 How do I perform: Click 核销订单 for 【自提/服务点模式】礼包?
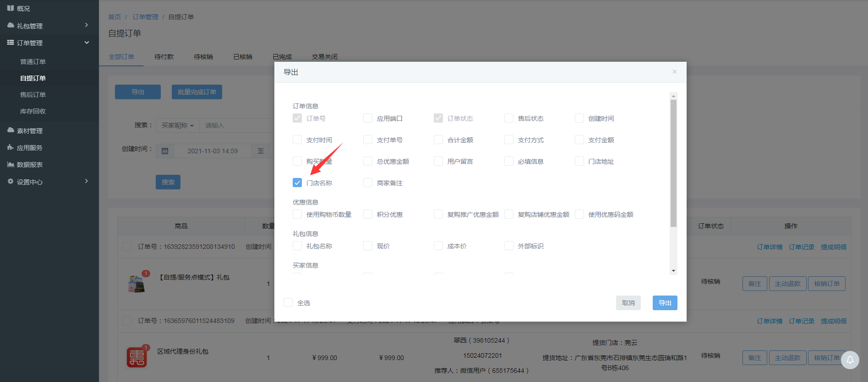click(827, 284)
